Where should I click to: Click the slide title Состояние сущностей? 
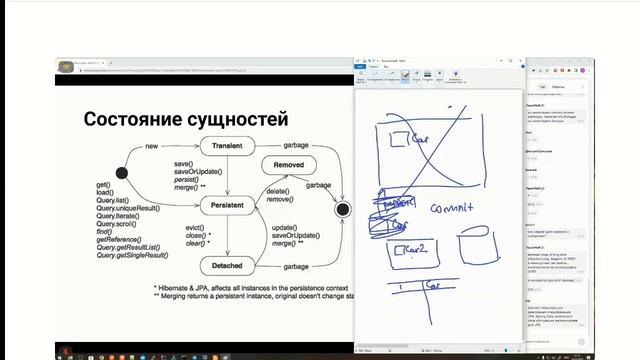point(186,119)
